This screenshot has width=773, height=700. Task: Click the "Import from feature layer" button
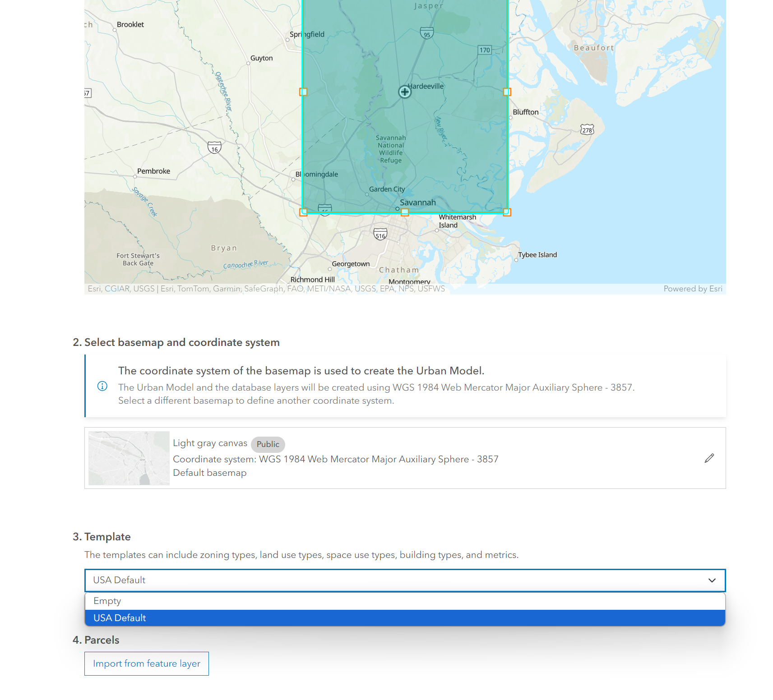point(146,663)
